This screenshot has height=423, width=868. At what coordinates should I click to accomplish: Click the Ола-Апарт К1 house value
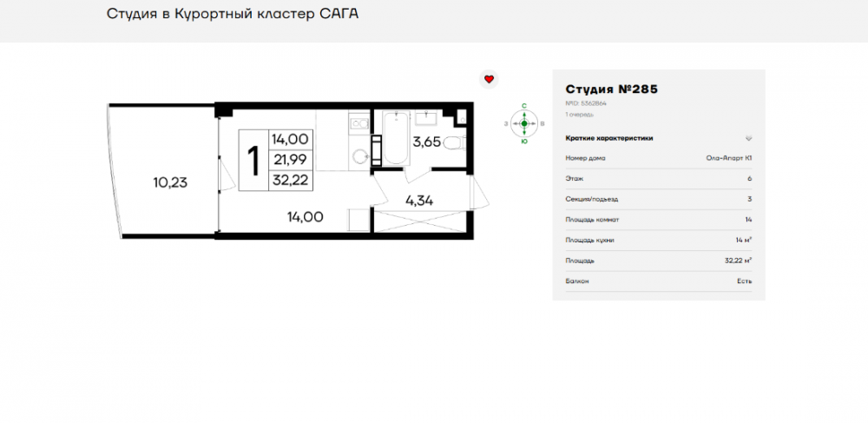pyautogui.click(x=728, y=158)
